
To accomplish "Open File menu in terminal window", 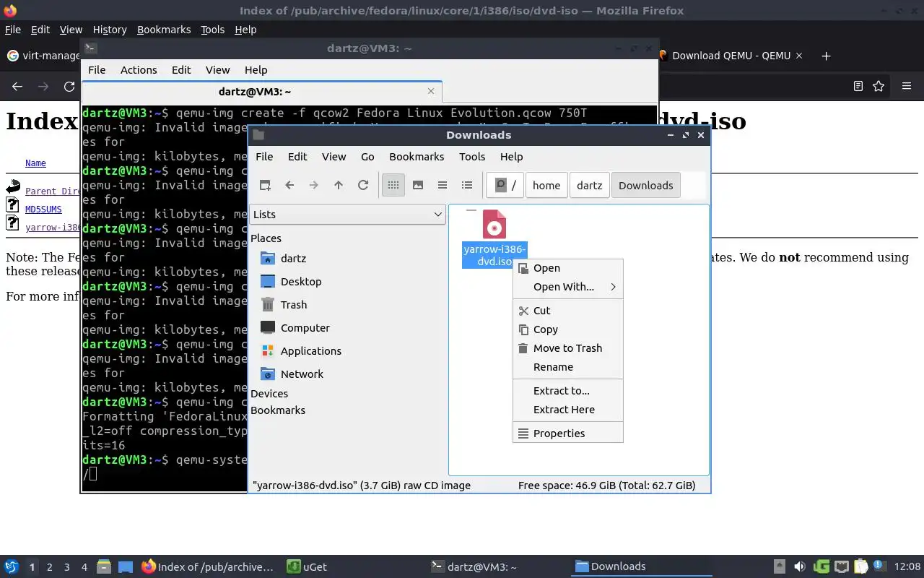I will pos(97,70).
